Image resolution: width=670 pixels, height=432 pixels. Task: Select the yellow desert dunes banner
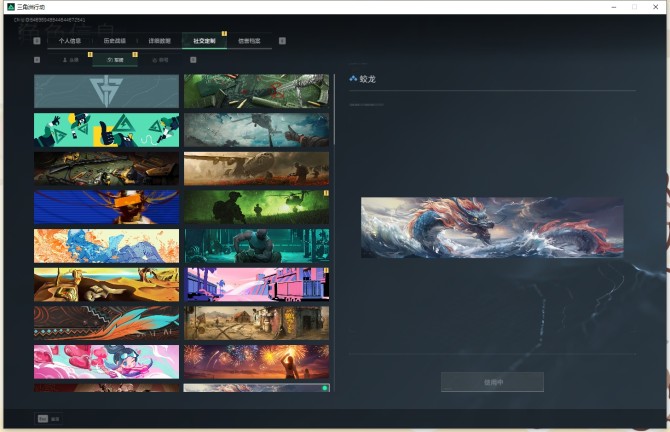106,285
